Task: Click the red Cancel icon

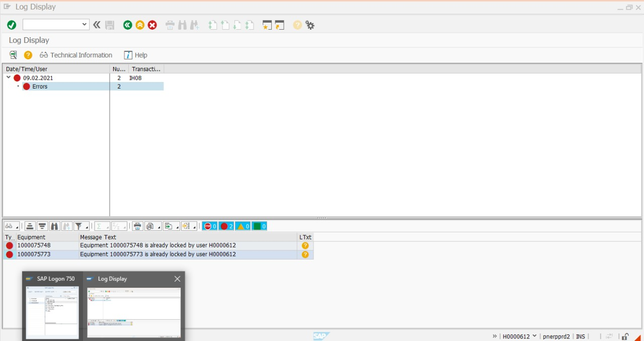Action: [x=152, y=25]
